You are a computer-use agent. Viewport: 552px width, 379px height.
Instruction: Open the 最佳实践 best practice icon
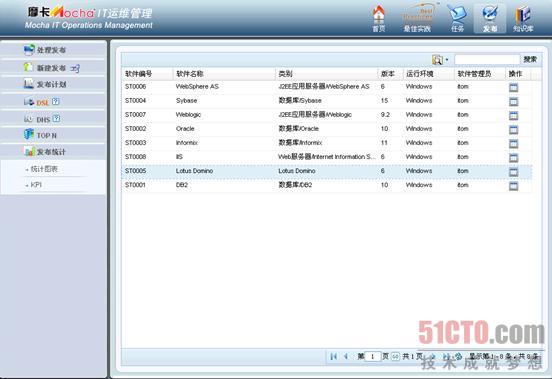tap(417, 18)
